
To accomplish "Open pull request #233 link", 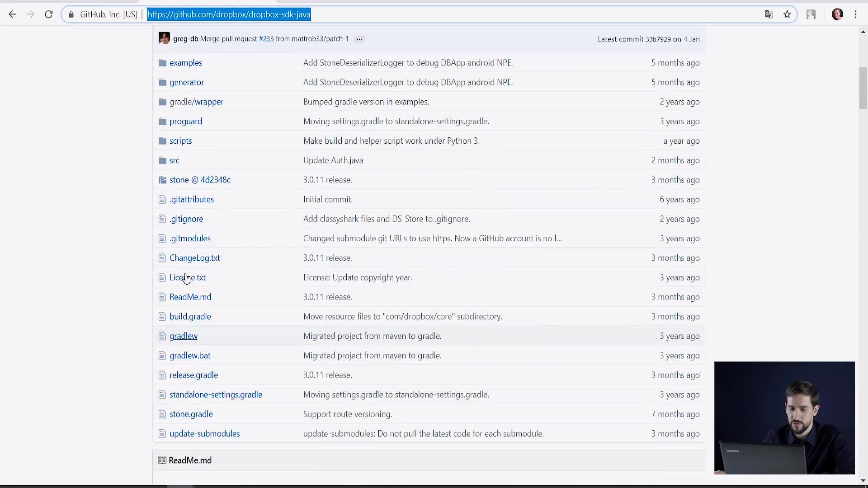I will [x=266, y=39].
